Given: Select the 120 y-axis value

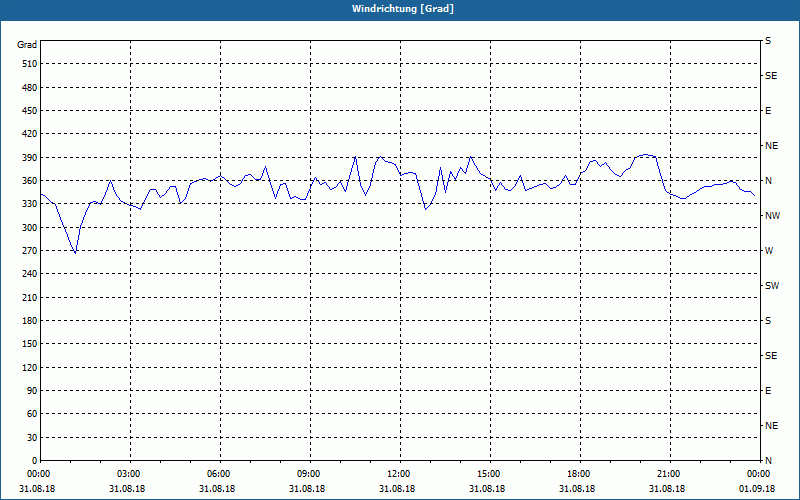Looking at the screenshot, I should coord(30,367).
